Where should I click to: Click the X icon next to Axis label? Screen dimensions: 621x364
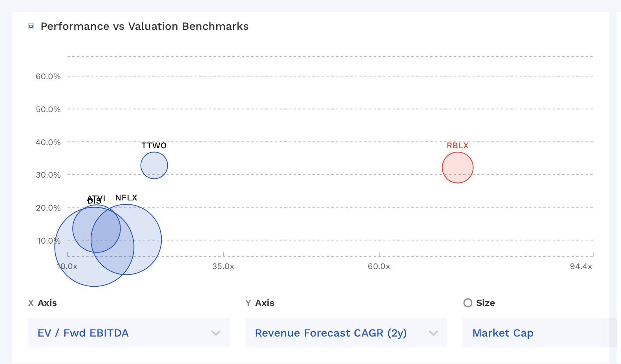[31, 303]
